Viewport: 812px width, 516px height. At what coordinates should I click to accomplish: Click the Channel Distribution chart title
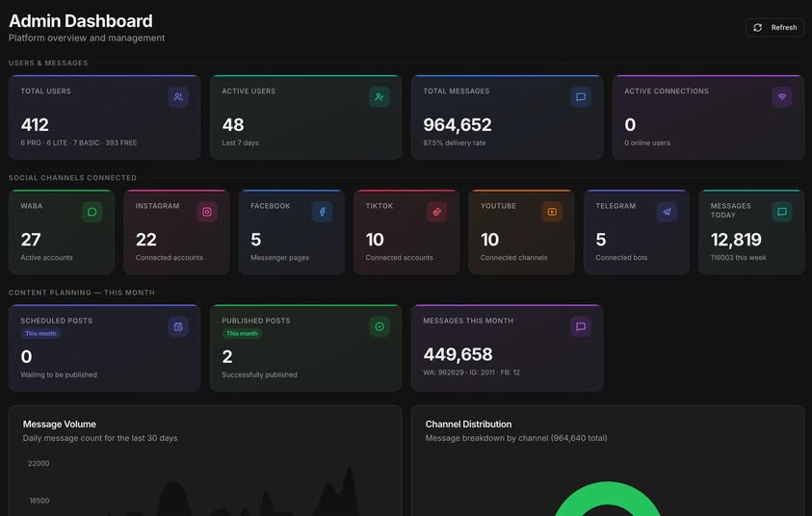pos(468,424)
